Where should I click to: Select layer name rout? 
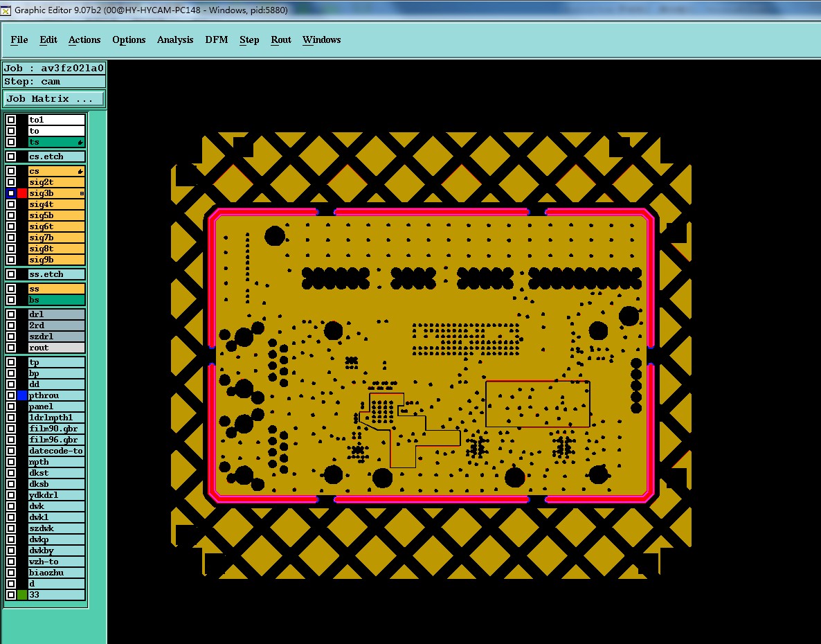click(57, 348)
